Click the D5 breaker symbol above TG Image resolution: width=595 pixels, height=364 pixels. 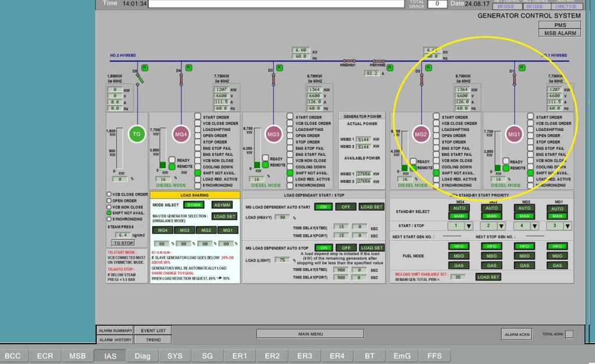pos(140,78)
